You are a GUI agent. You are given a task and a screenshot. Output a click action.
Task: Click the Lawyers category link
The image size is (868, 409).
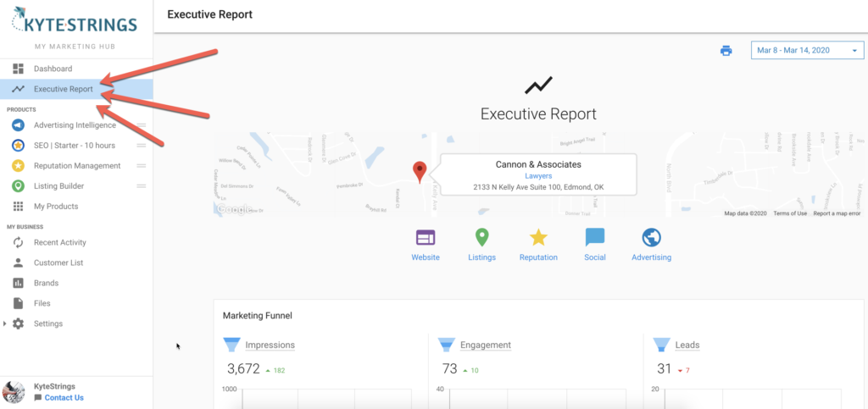point(538,175)
